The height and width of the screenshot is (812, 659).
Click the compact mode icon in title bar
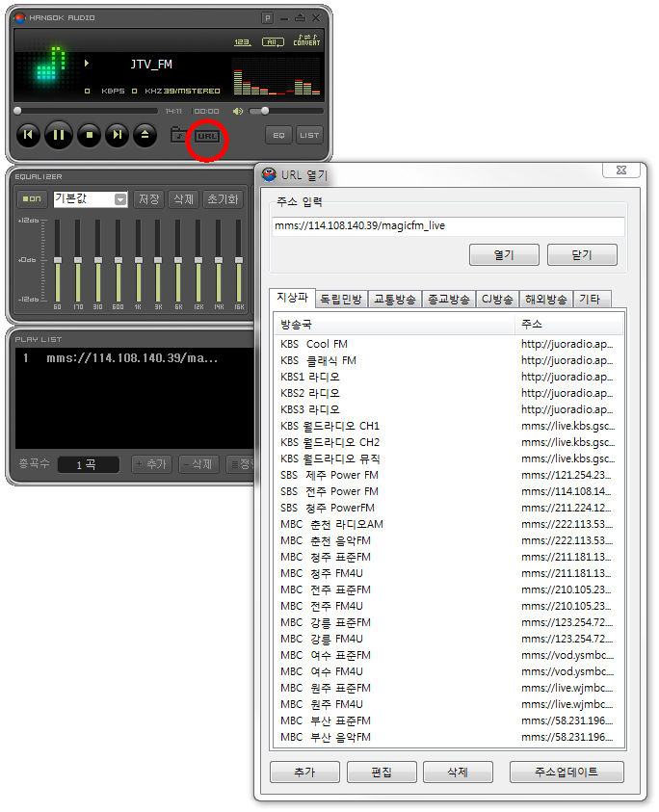[x=300, y=18]
